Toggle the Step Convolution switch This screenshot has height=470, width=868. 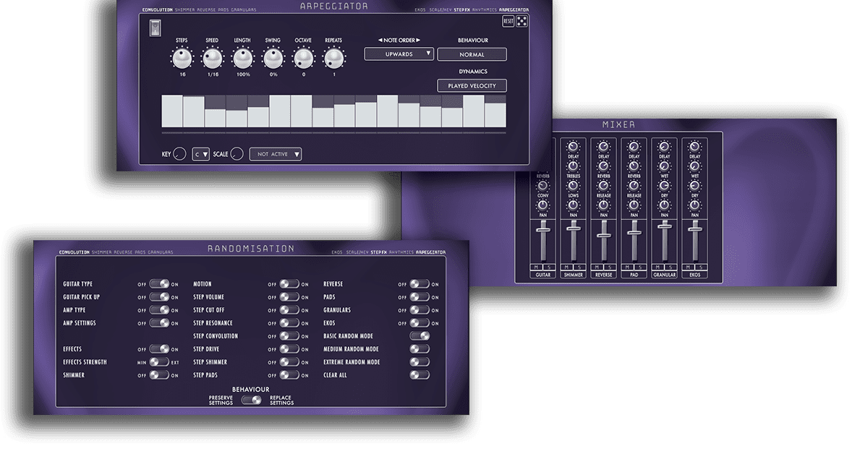[x=289, y=336]
